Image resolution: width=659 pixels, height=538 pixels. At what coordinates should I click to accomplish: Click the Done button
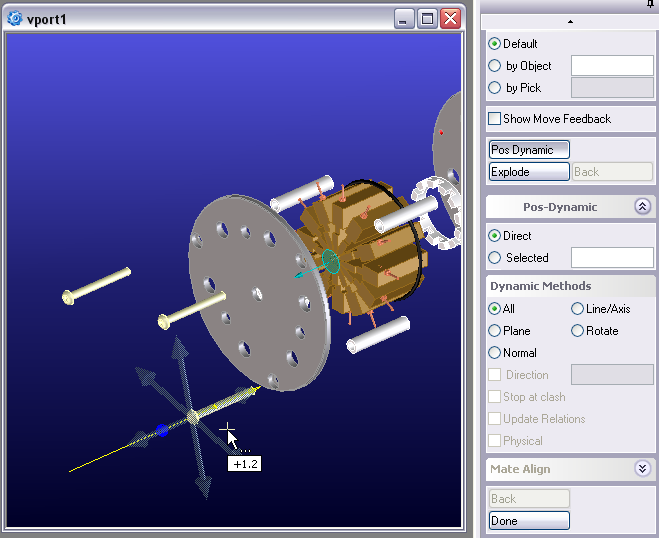[x=529, y=521]
